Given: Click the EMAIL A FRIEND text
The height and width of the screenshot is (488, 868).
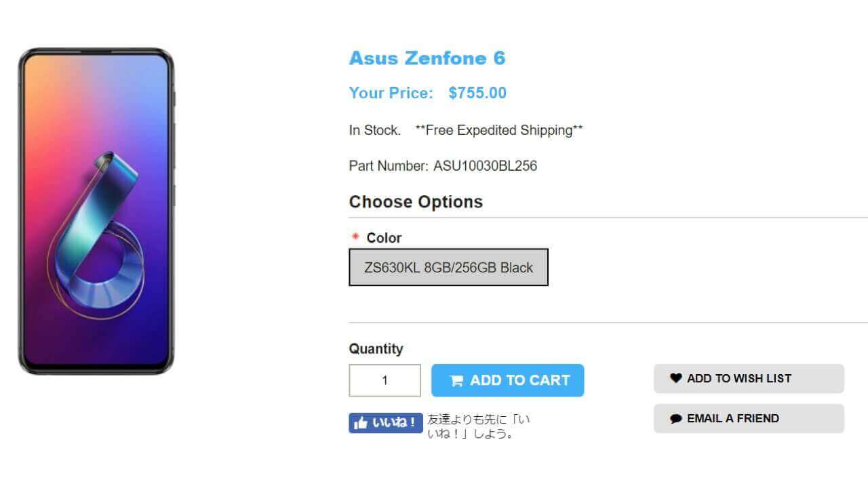Looking at the screenshot, I should tap(733, 418).
